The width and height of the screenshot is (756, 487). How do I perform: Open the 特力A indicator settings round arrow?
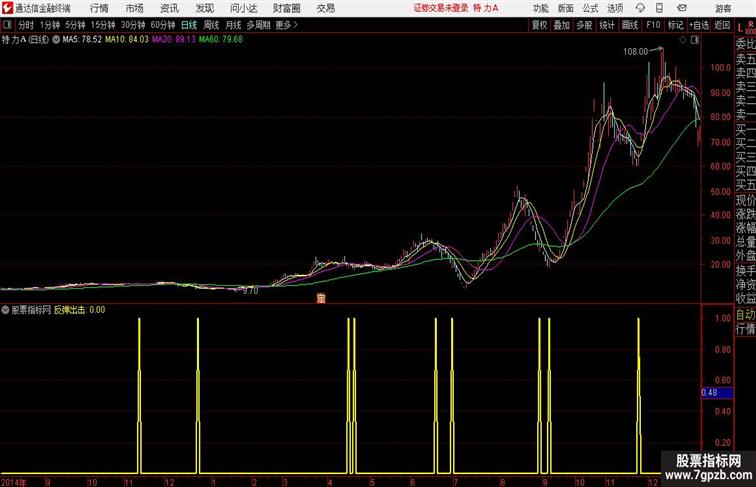56,40
